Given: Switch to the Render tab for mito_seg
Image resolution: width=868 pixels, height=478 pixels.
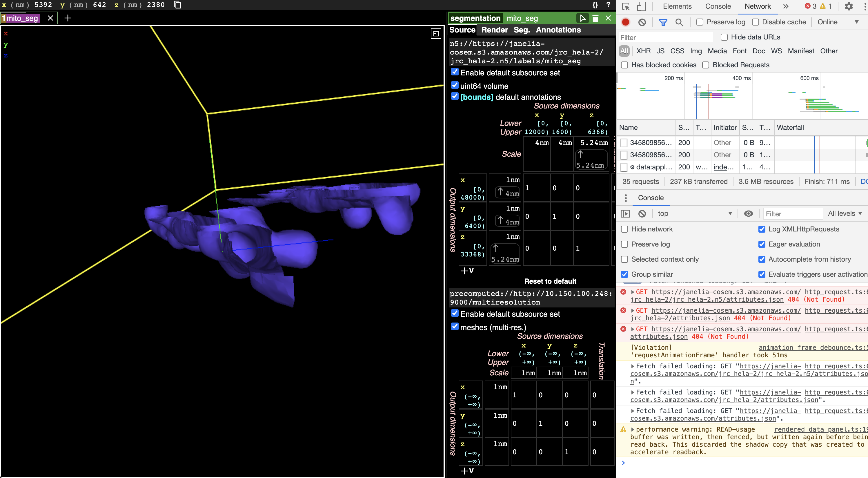Looking at the screenshot, I should click(494, 30).
